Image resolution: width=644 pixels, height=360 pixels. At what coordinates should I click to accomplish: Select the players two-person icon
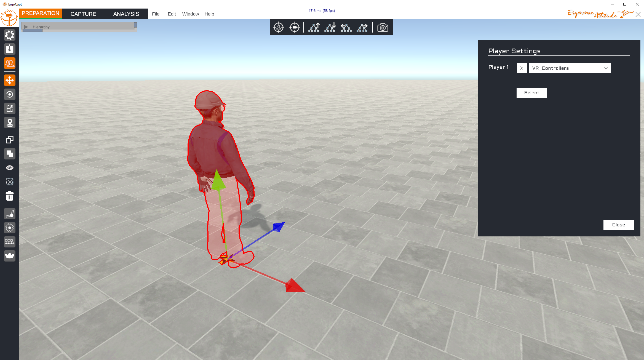pyautogui.click(x=10, y=63)
